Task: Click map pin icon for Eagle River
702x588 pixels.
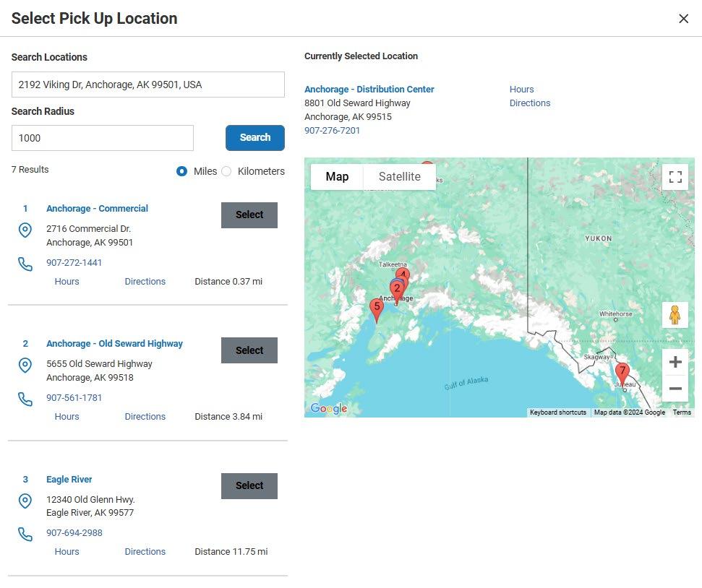Action: pos(25,501)
